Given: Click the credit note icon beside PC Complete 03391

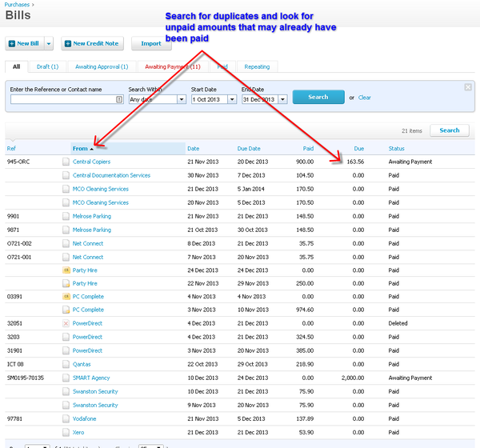Looking at the screenshot, I should (66, 297).
